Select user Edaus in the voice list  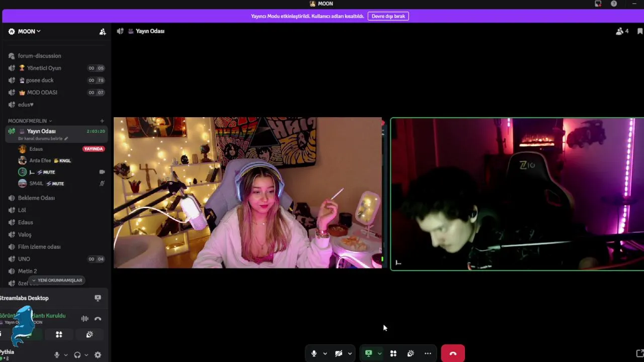[36, 149]
